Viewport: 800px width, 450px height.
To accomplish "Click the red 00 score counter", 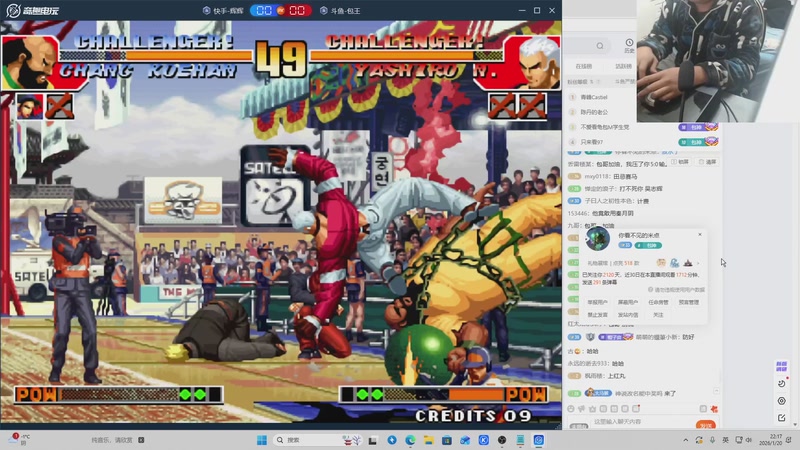I will point(297,10).
